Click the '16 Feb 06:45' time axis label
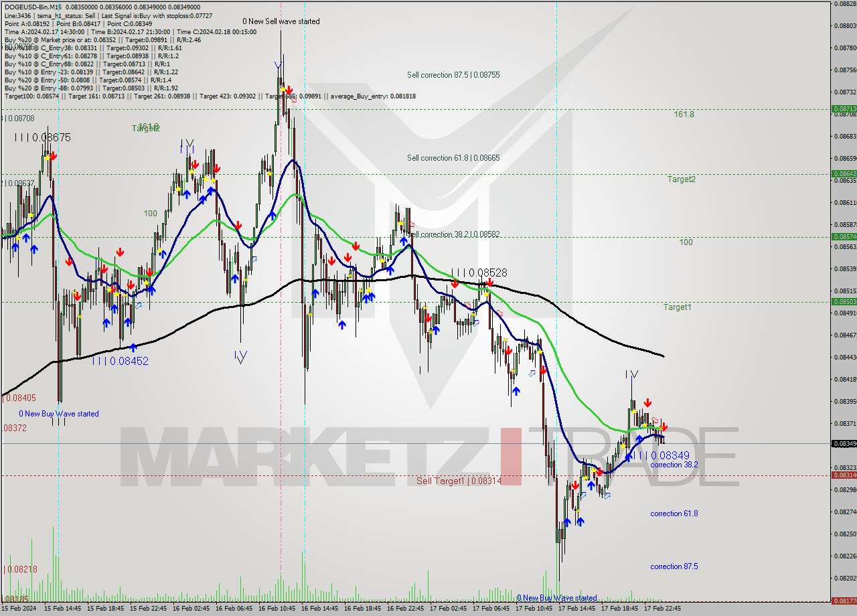857x616 pixels. [x=234, y=609]
